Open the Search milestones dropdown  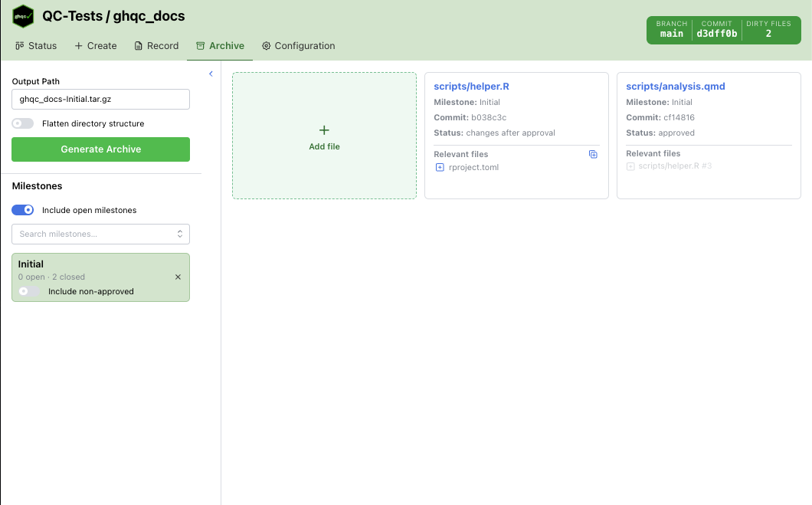(100, 234)
